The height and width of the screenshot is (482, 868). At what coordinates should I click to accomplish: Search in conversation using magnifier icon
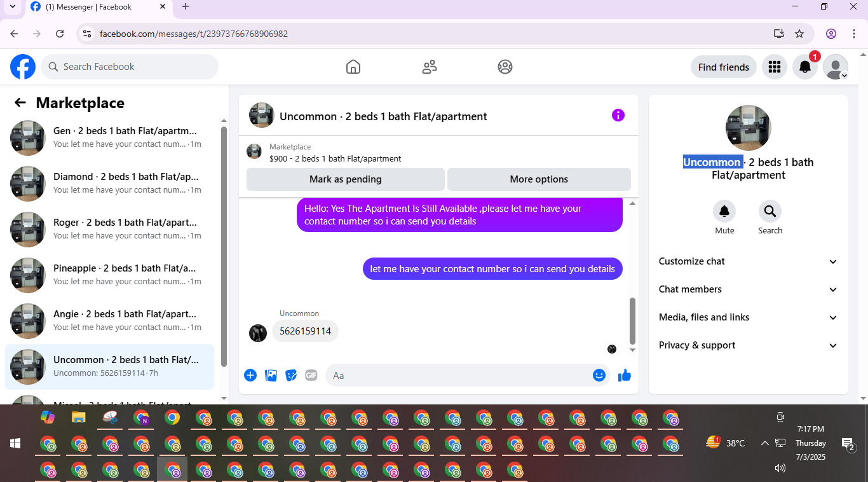(x=770, y=211)
